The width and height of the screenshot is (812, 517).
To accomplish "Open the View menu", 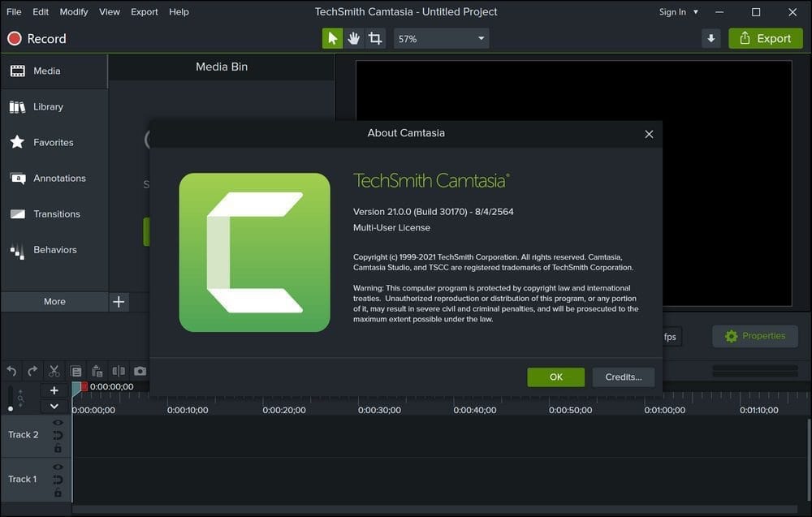I will click(110, 11).
